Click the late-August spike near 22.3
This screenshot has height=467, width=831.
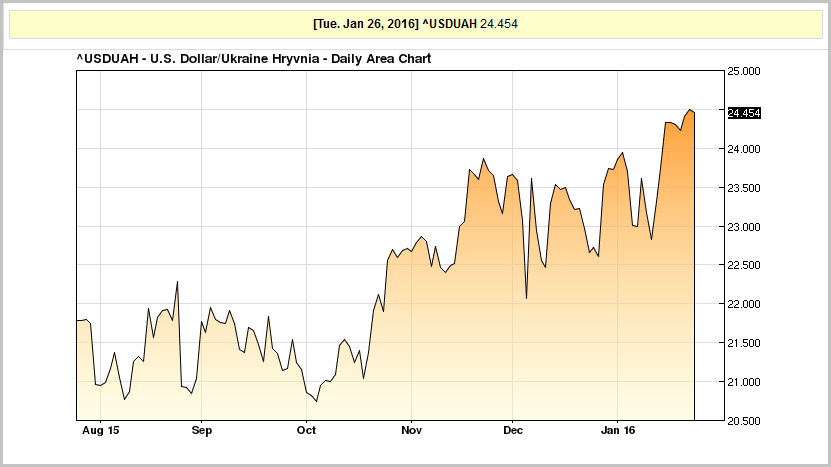[177, 281]
